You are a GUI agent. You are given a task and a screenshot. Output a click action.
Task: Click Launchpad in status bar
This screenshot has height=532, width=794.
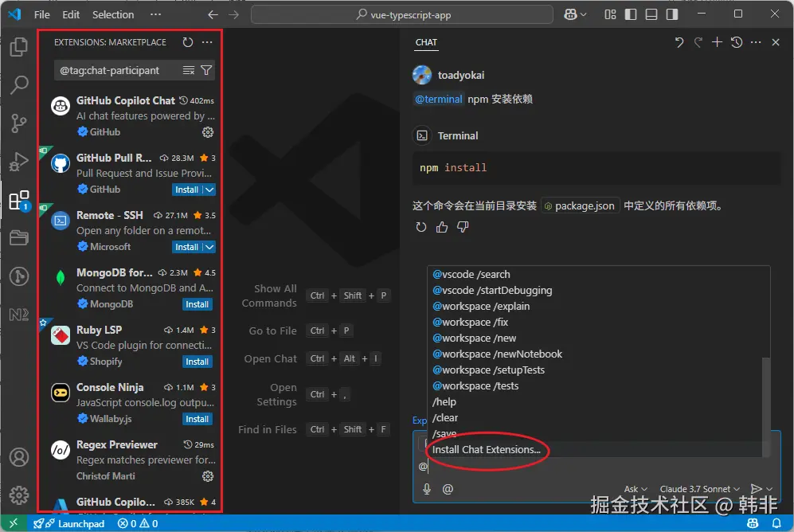[x=69, y=523]
